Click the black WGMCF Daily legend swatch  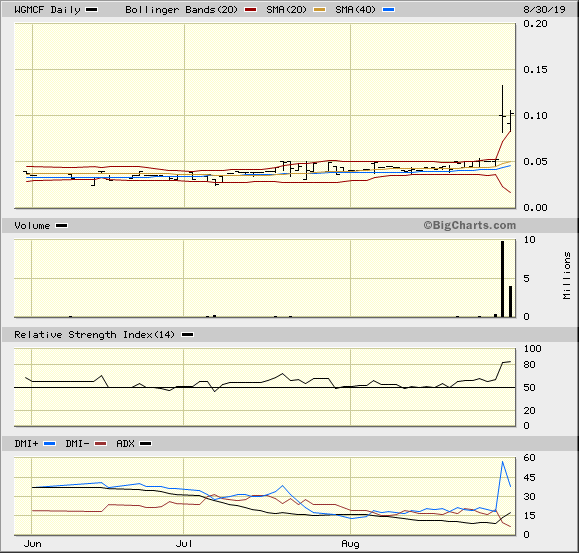click(92, 10)
